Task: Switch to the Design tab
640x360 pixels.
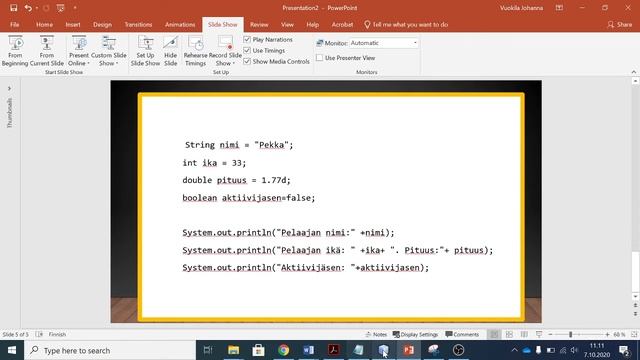Action: coord(102,24)
